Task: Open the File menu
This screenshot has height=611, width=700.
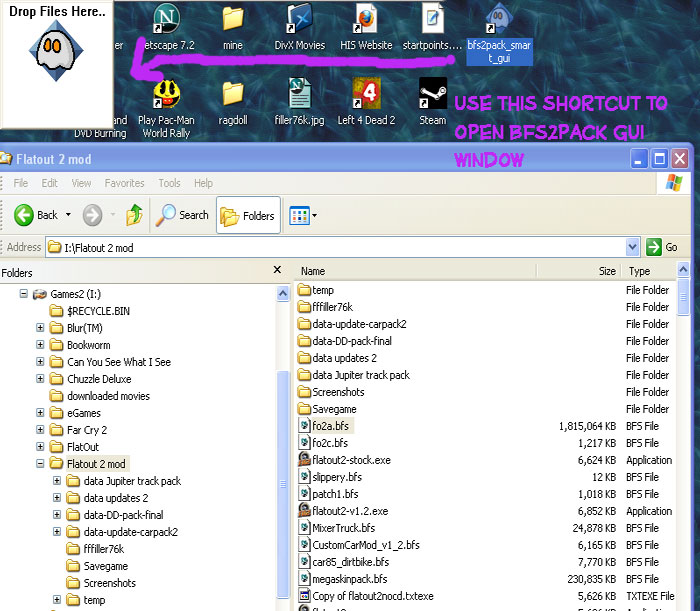Action: pyautogui.click(x=21, y=183)
